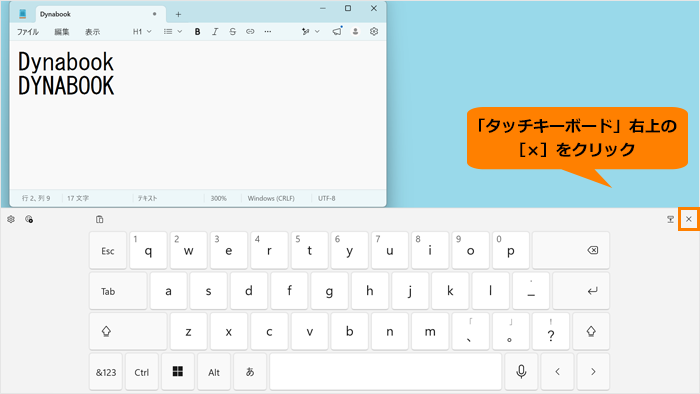Close the touch keyboard with ×

pyautogui.click(x=688, y=219)
